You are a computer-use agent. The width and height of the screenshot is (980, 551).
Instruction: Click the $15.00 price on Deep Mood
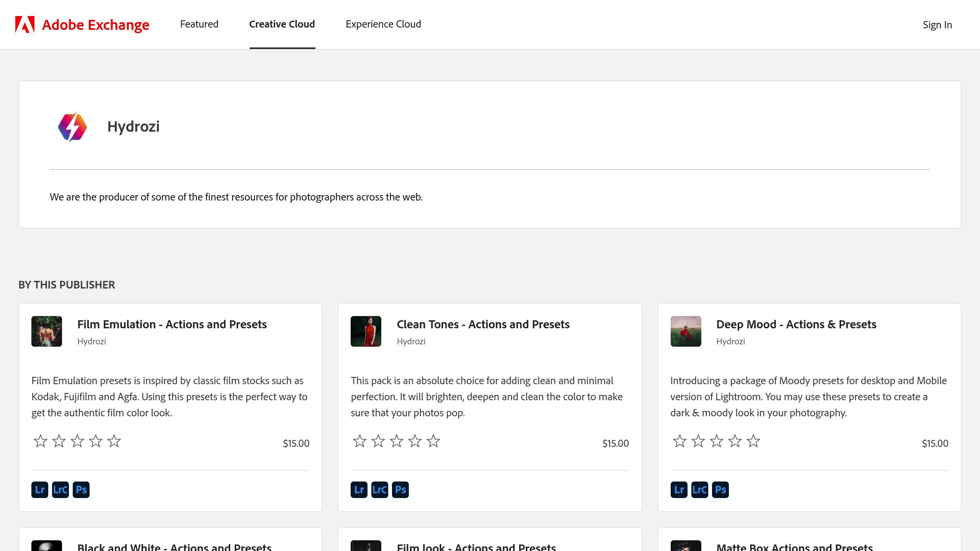935,443
